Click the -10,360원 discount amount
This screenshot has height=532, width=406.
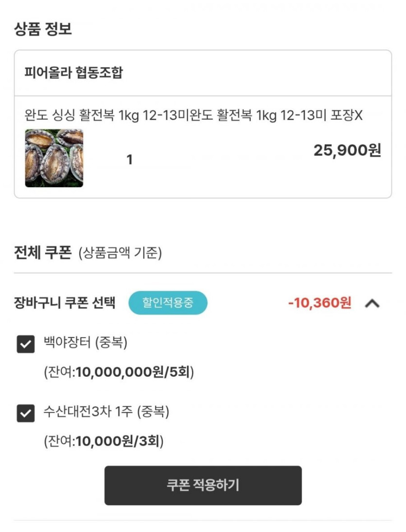coord(319,303)
